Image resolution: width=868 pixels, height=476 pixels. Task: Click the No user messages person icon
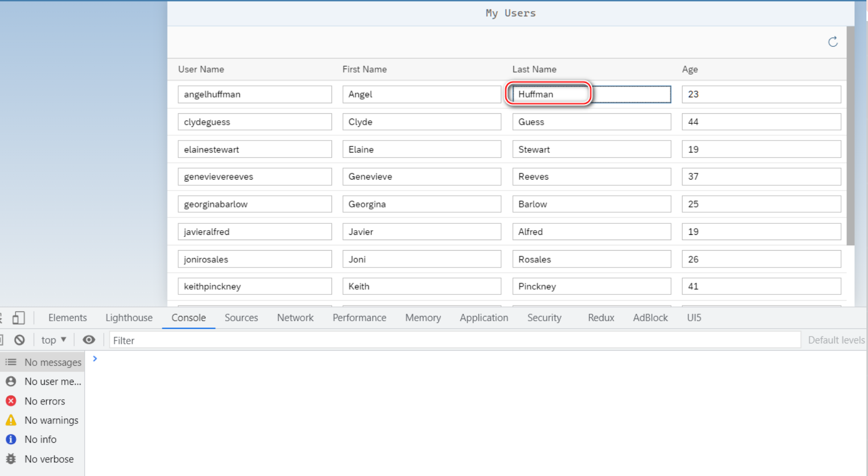click(11, 381)
